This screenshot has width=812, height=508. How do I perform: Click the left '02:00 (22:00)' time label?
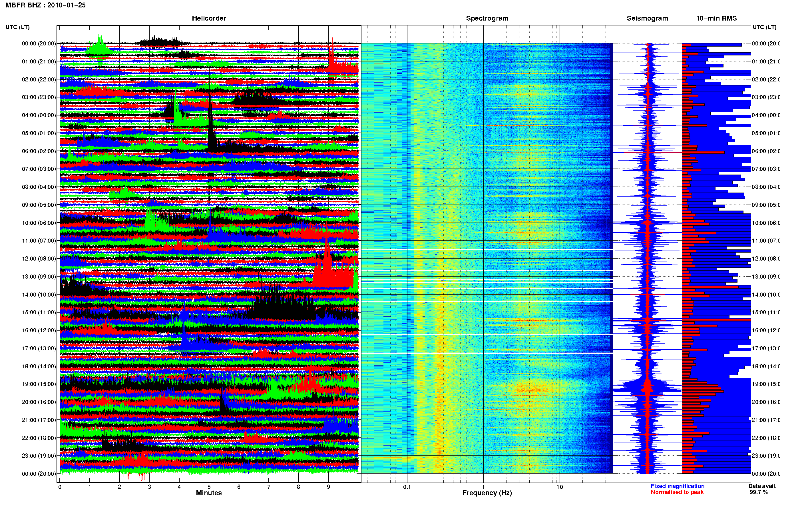(x=39, y=79)
